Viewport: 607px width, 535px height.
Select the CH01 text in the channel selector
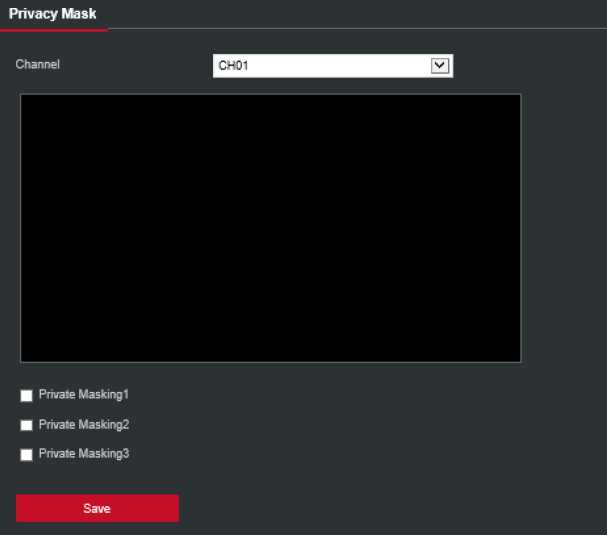click(x=232, y=66)
